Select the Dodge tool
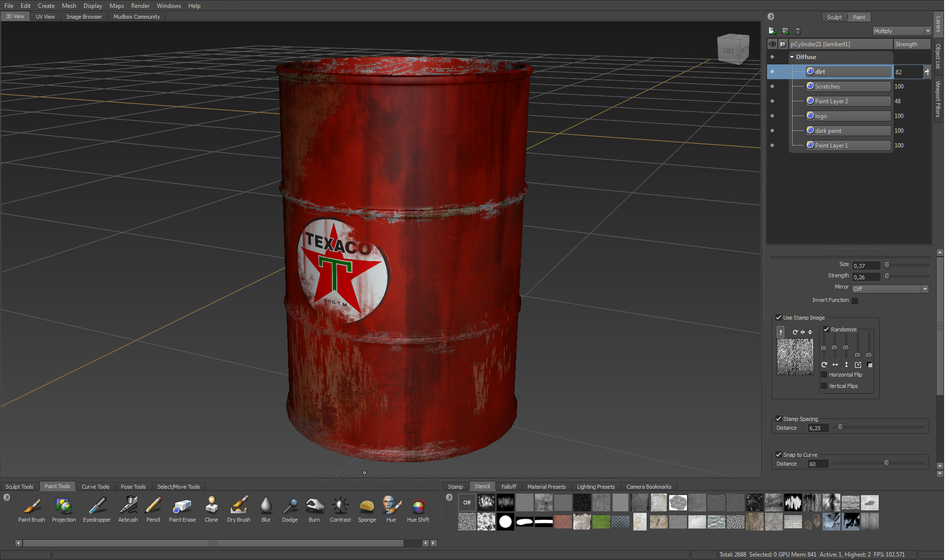The image size is (948, 560). coord(290,509)
